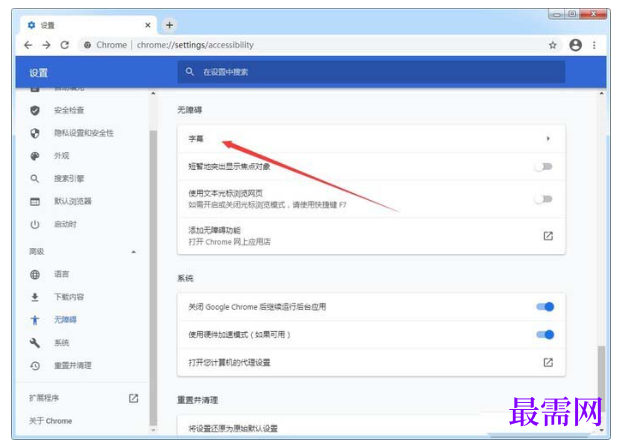
Task: Click the main page scroll-up arrow
Action: pyautogui.click(x=602, y=93)
